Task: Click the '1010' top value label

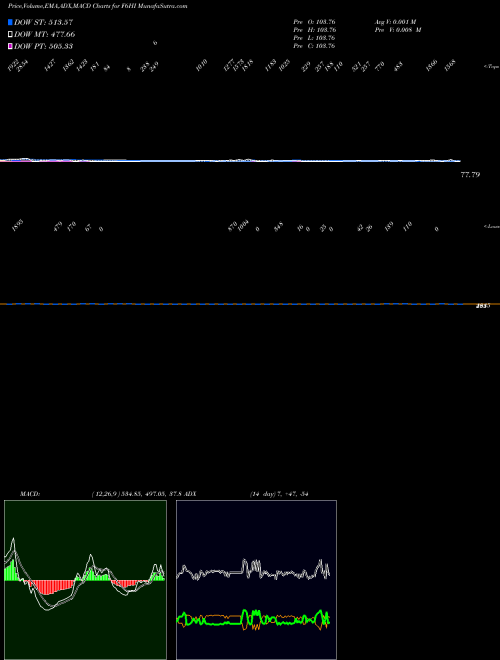Action: tap(202, 65)
